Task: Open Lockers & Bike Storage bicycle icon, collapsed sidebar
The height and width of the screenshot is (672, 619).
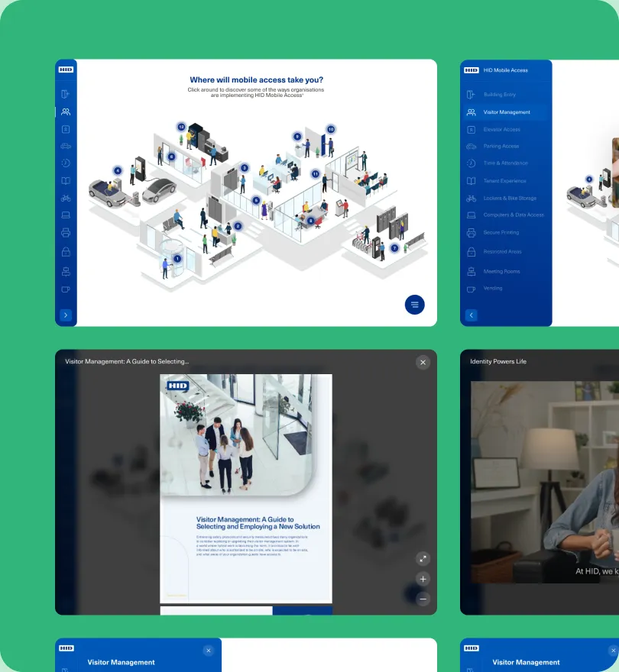Action: click(66, 198)
